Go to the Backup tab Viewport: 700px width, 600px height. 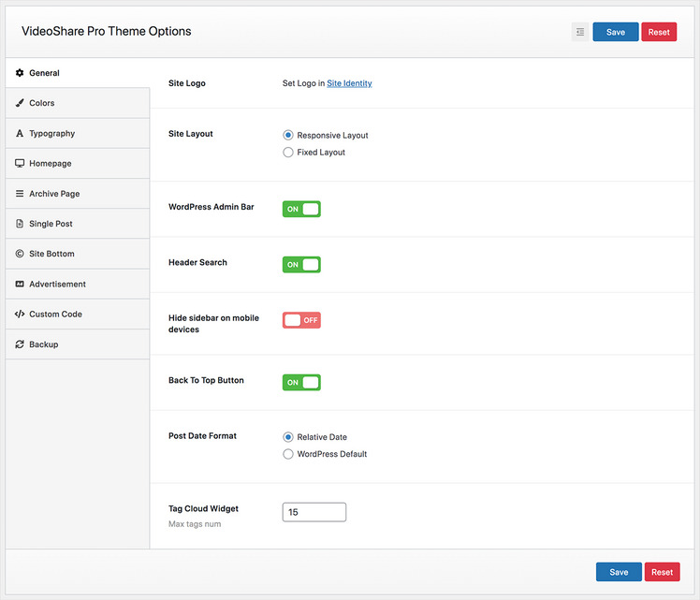(x=43, y=344)
